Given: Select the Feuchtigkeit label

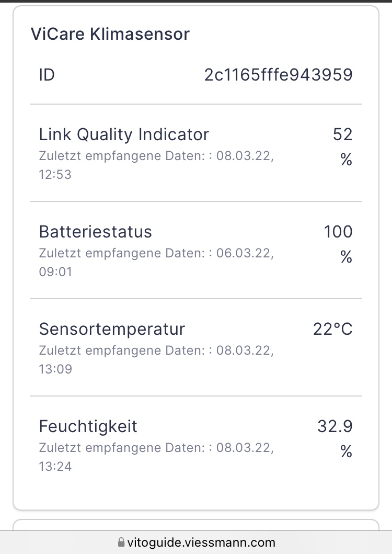Looking at the screenshot, I should (x=88, y=426).
